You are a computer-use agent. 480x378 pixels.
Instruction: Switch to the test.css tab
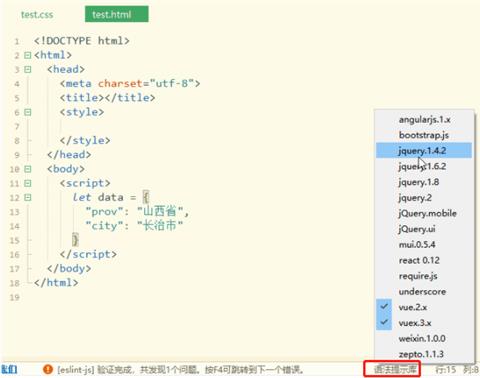click(37, 15)
